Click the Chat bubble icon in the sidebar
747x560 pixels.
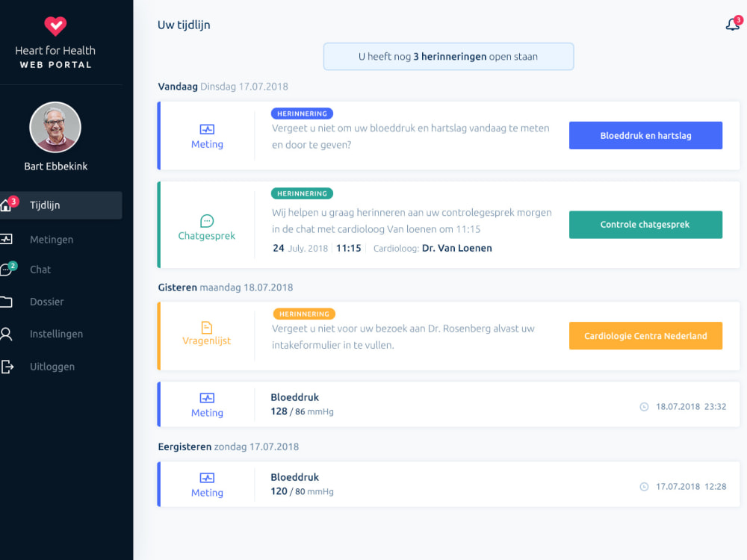6,270
